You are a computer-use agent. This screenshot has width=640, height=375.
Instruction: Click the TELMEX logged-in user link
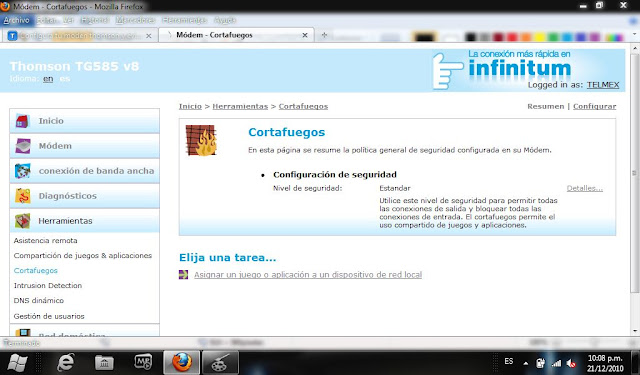603,85
